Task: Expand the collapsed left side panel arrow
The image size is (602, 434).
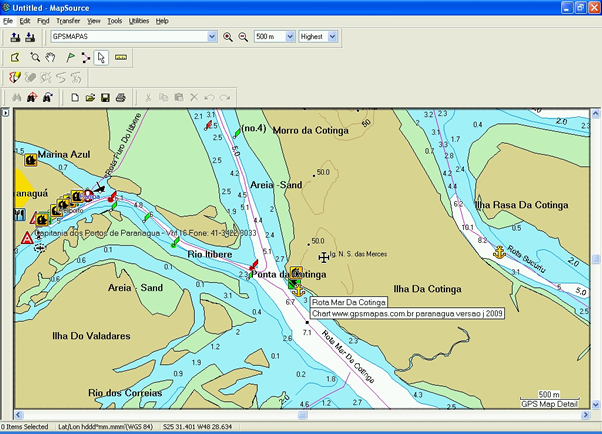Action: [x=6, y=113]
